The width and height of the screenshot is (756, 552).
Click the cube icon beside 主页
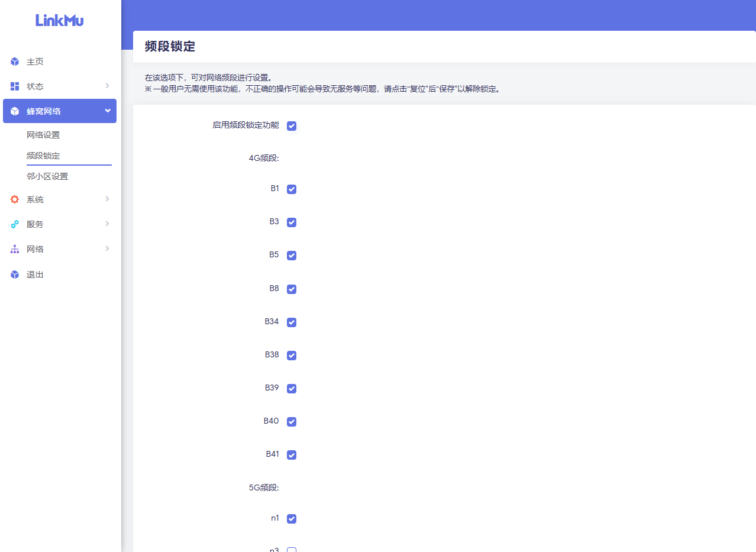tap(15, 62)
